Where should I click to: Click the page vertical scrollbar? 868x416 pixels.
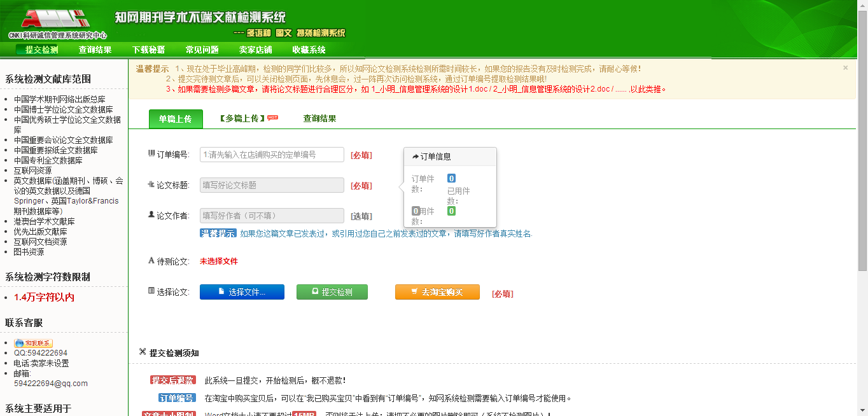pos(862,140)
